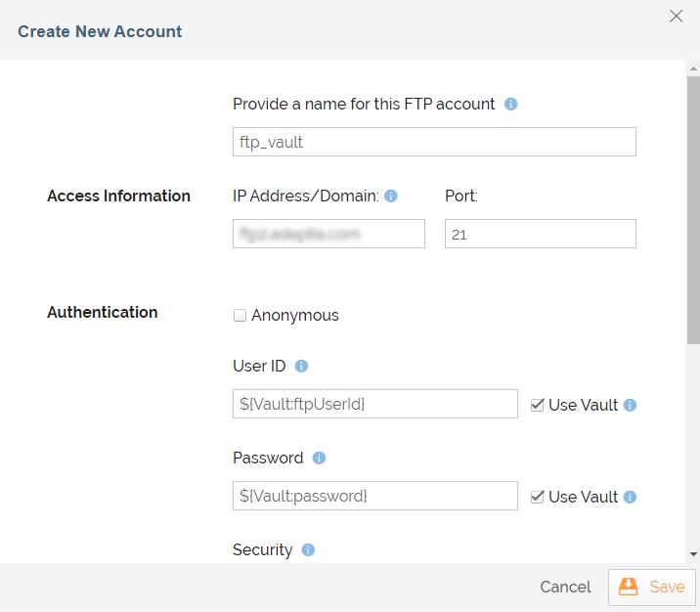The width and height of the screenshot is (700, 612).
Task: Click info icon beside FTP account name label
Action: coord(510,104)
